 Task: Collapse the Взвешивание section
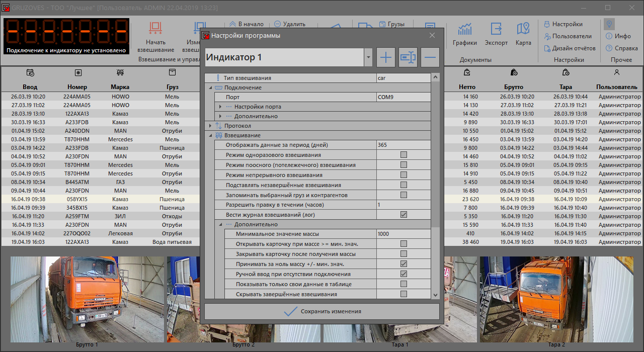210,135
